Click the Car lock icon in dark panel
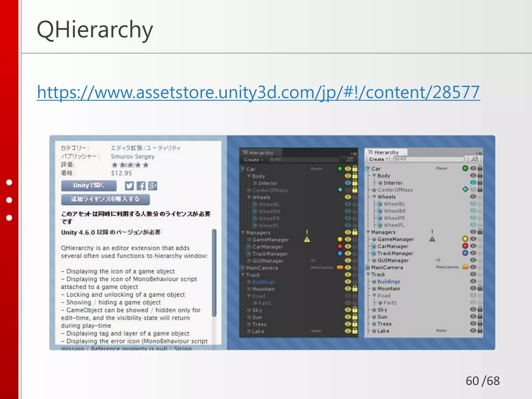The width and height of the screenshot is (532, 399). coord(355,169)
